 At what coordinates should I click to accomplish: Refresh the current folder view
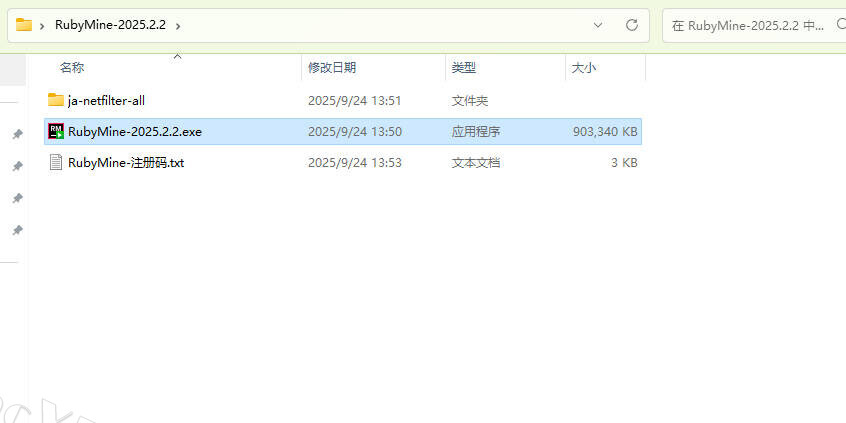click(x=631, y=24)
